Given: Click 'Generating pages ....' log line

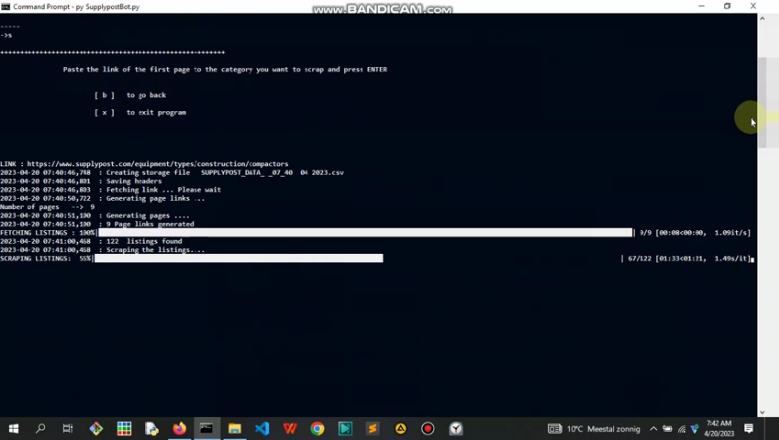Looking at the screenshot, I should click(x=95, y=216).
